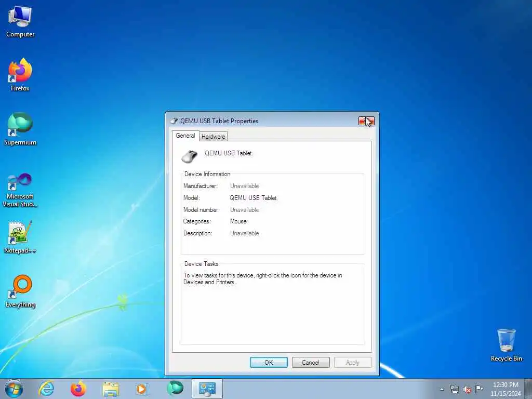The height and width of the screenshot is (399, 532).
Task: Open Windows Explorer from the taskbar
Action: [x=111, y=389]
